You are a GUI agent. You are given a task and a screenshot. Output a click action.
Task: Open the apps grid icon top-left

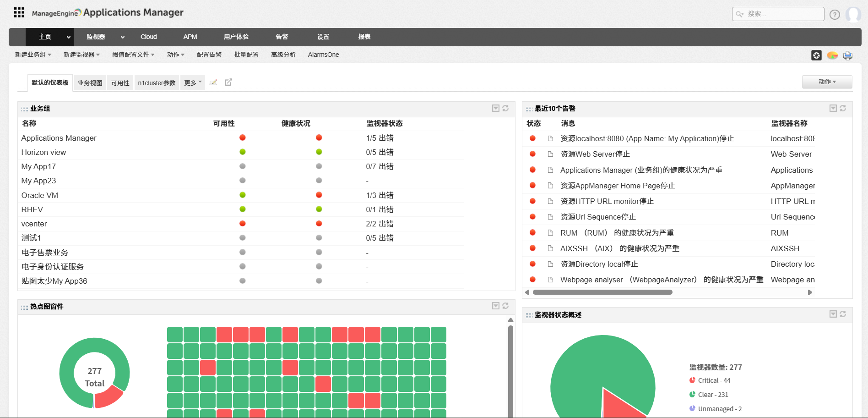(19, 12)
